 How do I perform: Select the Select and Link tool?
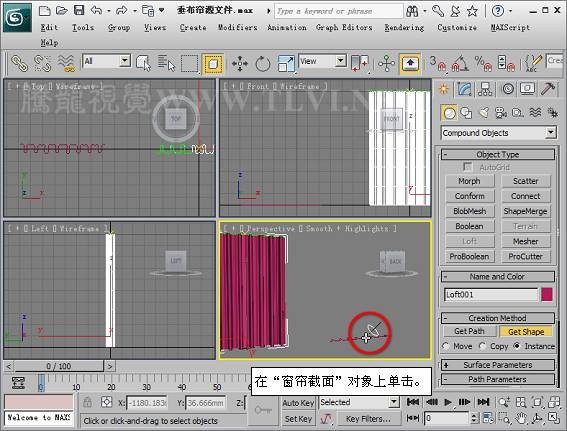[19, 63]
